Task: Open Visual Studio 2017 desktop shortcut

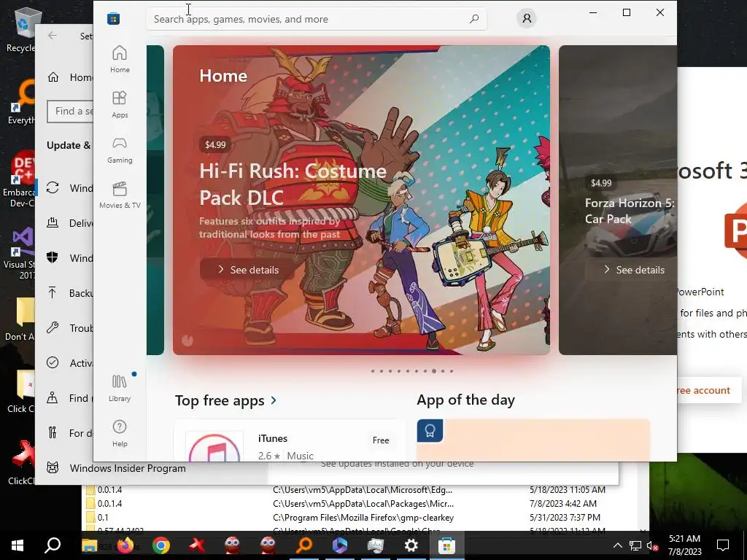Action: [19, 253]
